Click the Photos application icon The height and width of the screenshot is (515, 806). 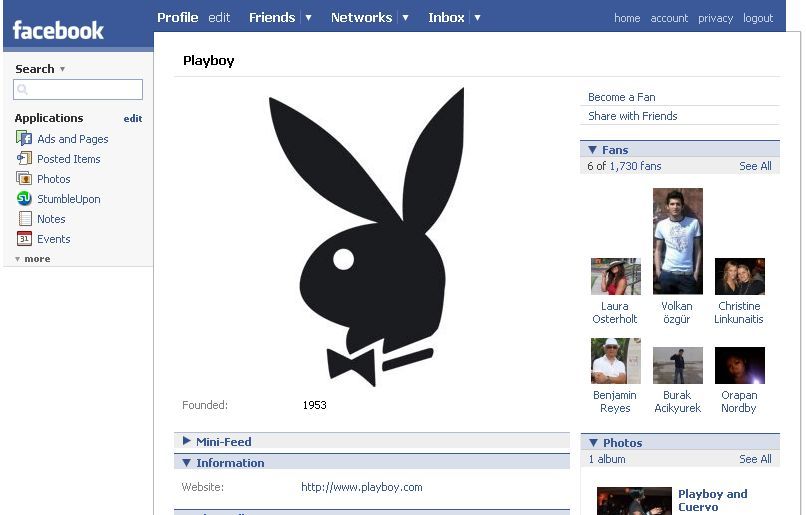click(25, 179)
